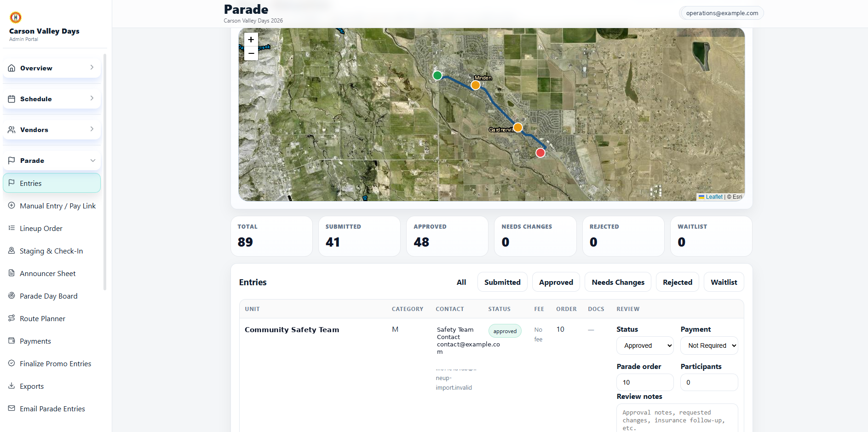Screen dimensions: 868x432
Task: Click the Entries flag icon
Action: click(x=11, y=183)
